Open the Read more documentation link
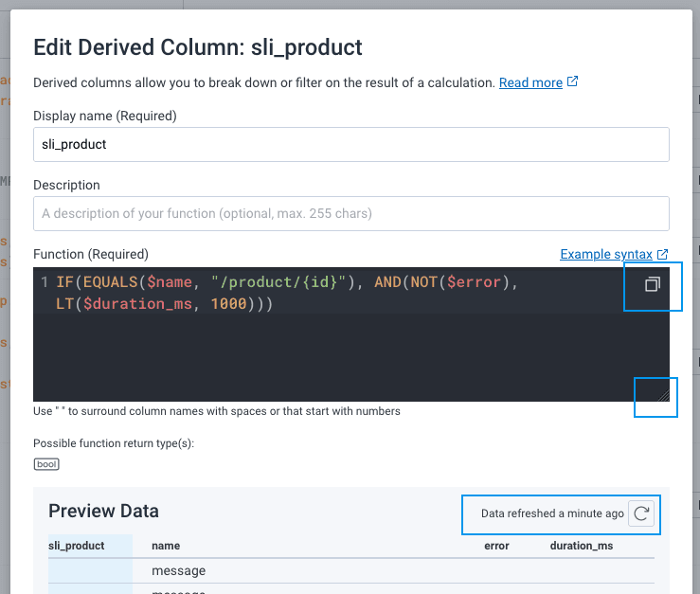Image resolution: width=700 pixels, height=594 pixels. (530, 82)
